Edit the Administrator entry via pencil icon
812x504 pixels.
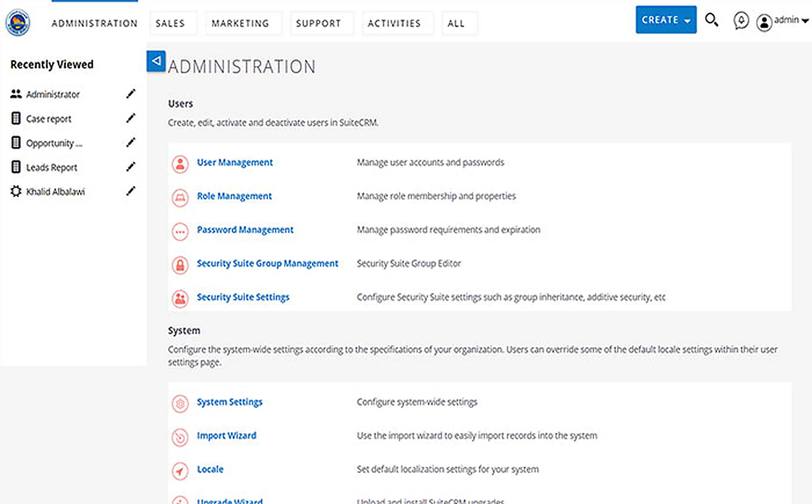[131, 94]
